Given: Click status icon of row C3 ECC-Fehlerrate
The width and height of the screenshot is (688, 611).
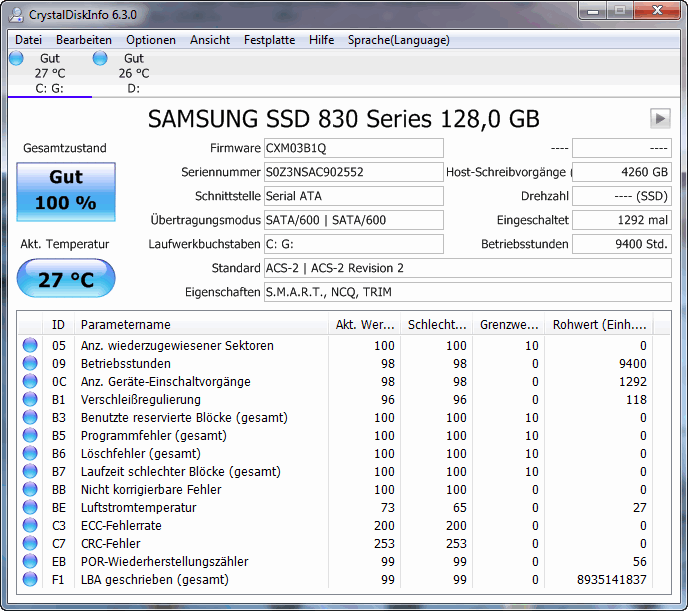Looking at the screenshot, I should point(30,525).
